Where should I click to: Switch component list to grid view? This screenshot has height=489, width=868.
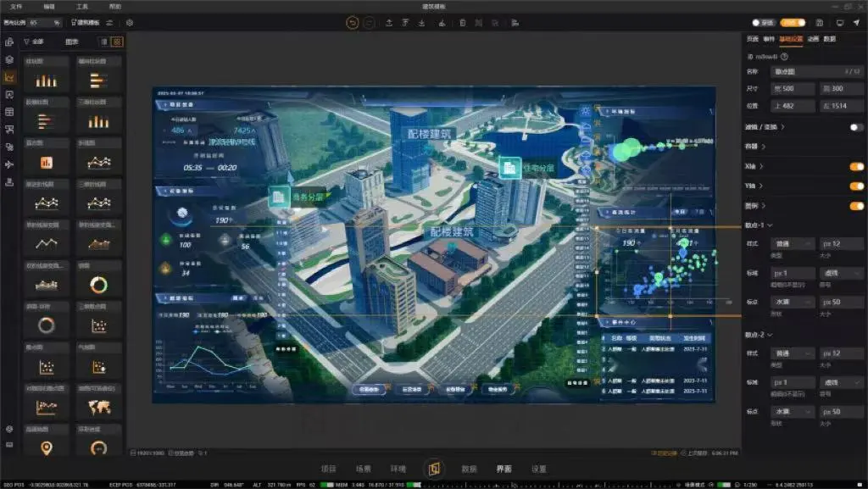point(117,42)
